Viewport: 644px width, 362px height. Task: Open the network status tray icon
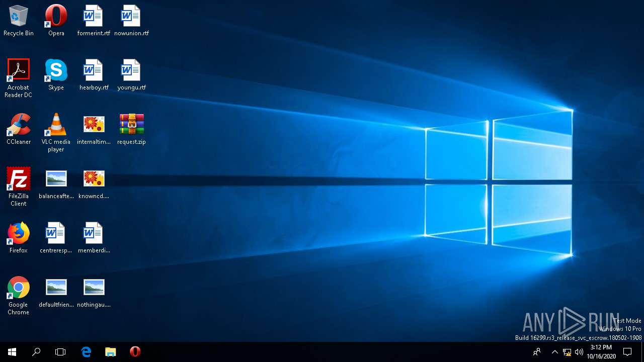tap(567, 352)
